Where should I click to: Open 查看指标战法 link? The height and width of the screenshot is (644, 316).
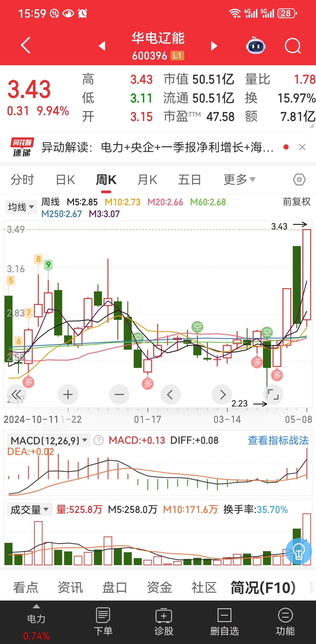pos(278,440)
